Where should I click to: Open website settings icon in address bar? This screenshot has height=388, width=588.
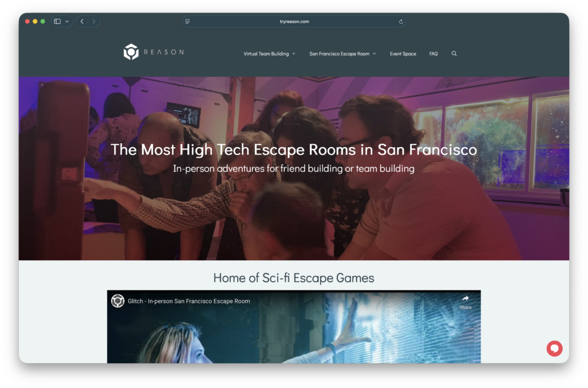188,21
